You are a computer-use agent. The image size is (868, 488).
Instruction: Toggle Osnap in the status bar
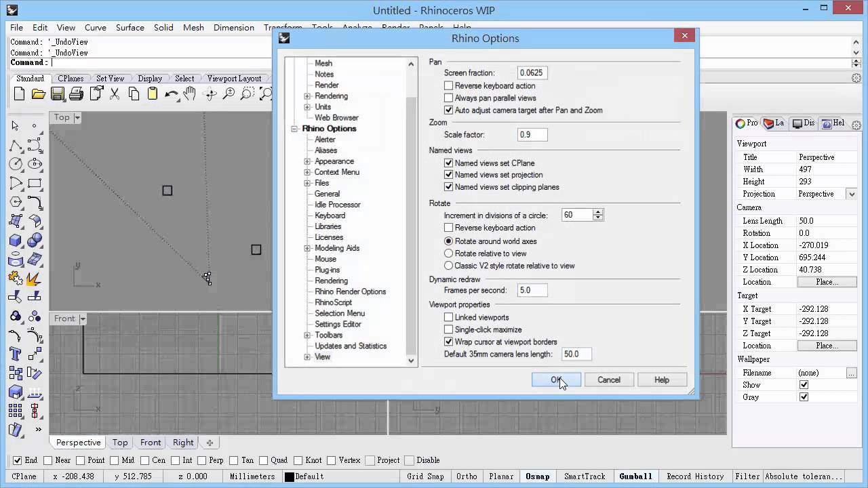click(538, 476)
